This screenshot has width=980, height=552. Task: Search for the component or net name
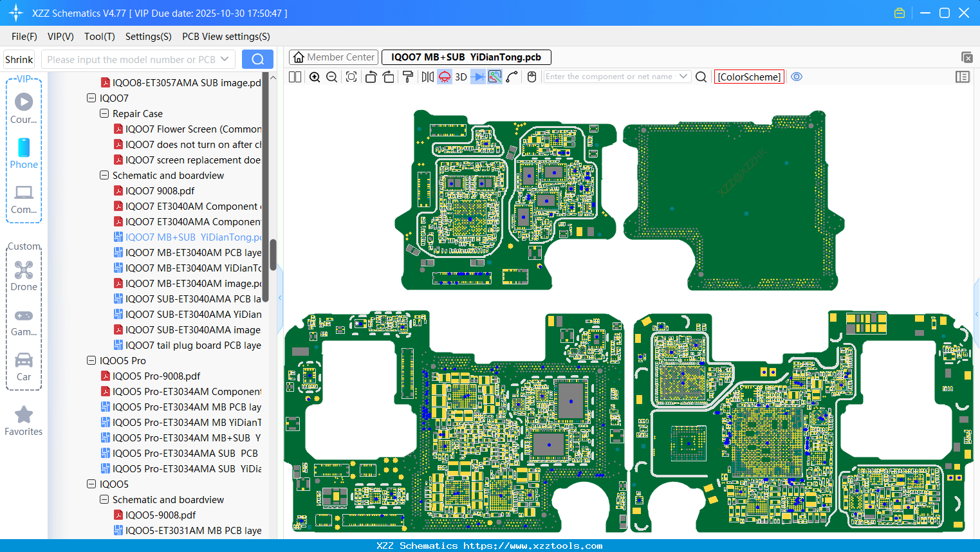[x=701, y=77]
